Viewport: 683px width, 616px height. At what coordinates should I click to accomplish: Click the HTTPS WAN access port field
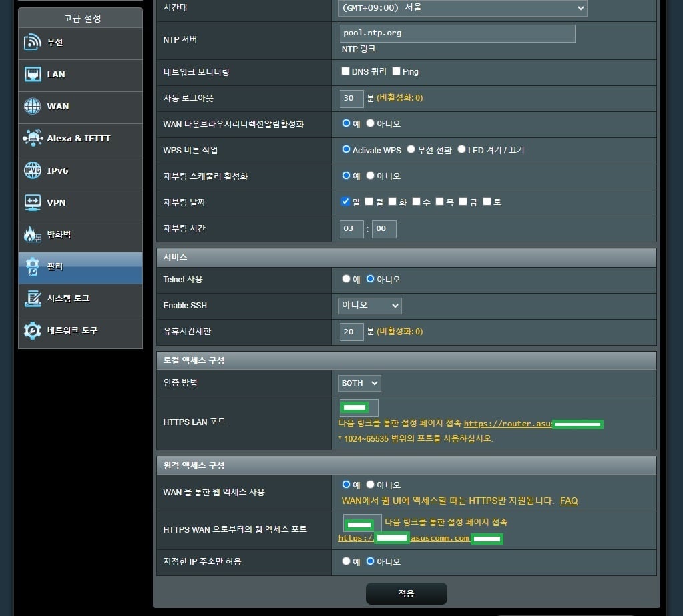tap(363, 523)
